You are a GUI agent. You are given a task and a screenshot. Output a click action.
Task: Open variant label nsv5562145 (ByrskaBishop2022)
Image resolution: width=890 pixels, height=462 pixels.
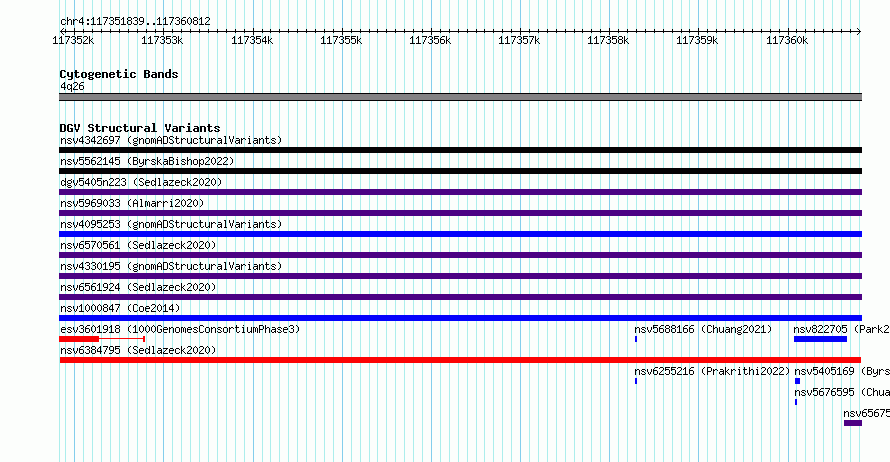pos(147,161)
